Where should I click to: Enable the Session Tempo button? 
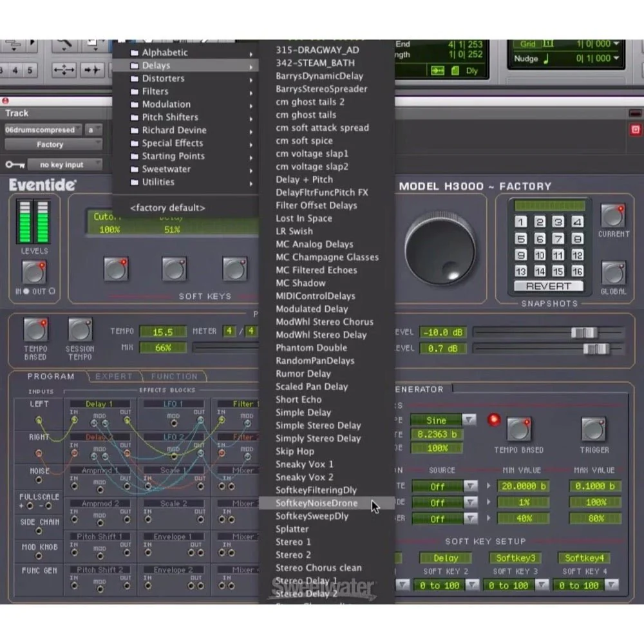[80, 330]
